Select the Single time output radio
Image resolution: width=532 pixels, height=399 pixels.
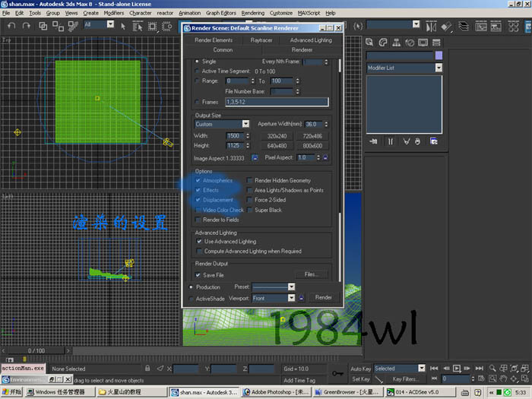[x=197, y=62]
